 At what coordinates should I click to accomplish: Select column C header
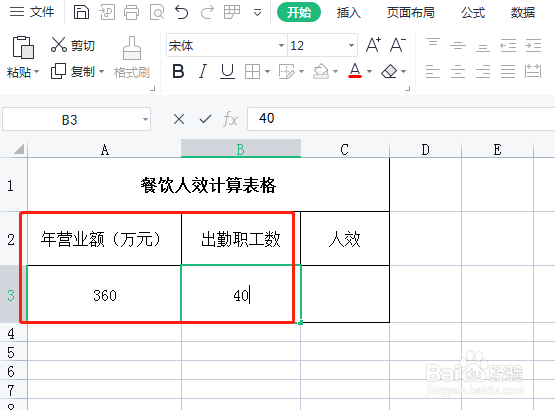coord(345,149)
